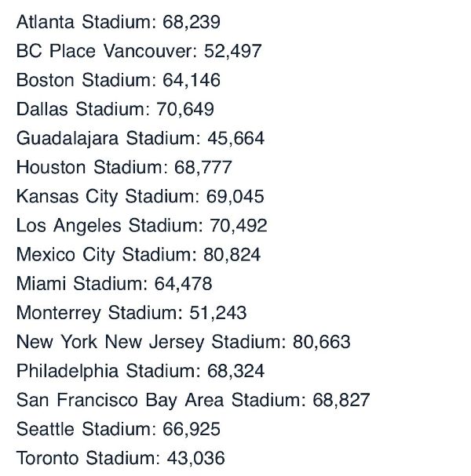The width and height of the screenshot is (471, 476).
Task: Select New York New Jersey Stadium entry
Action: tap(183, 343)
